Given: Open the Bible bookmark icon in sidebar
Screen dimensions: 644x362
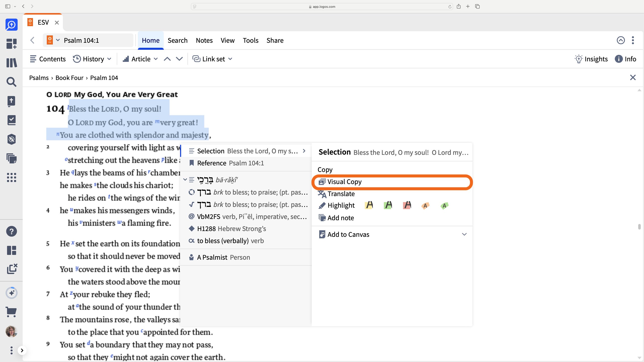Looking at the screenshot, I should tap(12, 101).
